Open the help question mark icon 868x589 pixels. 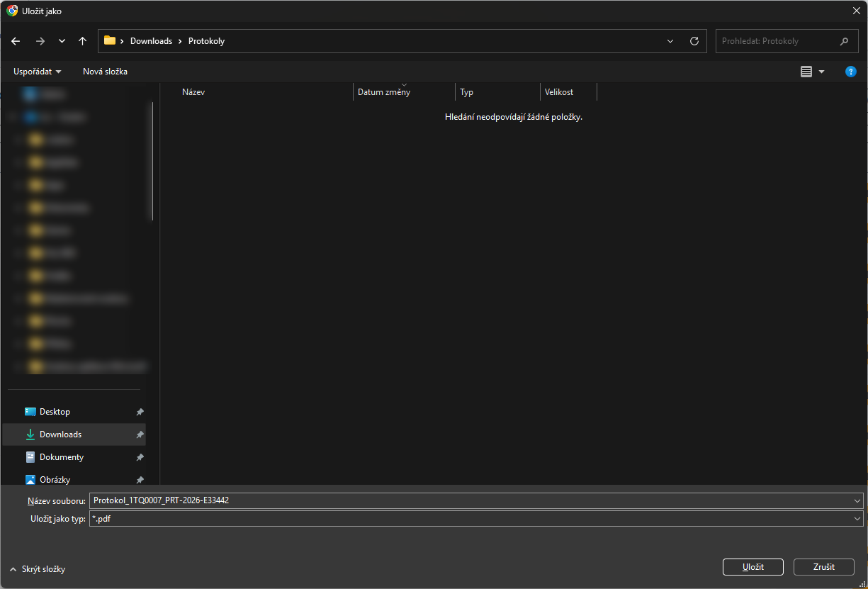(851, 72)
